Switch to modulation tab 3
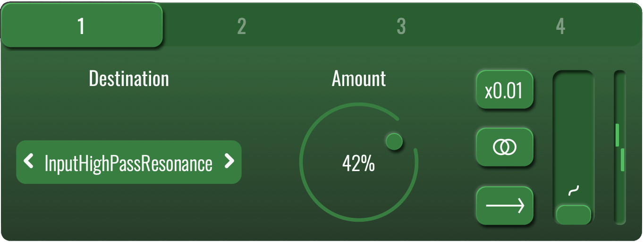The width and height of the screenshot is (644, 242). point(401,26)
